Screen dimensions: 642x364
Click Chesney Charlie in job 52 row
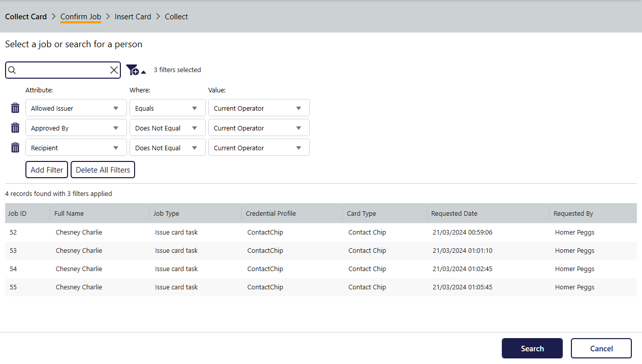pos(79,232)
